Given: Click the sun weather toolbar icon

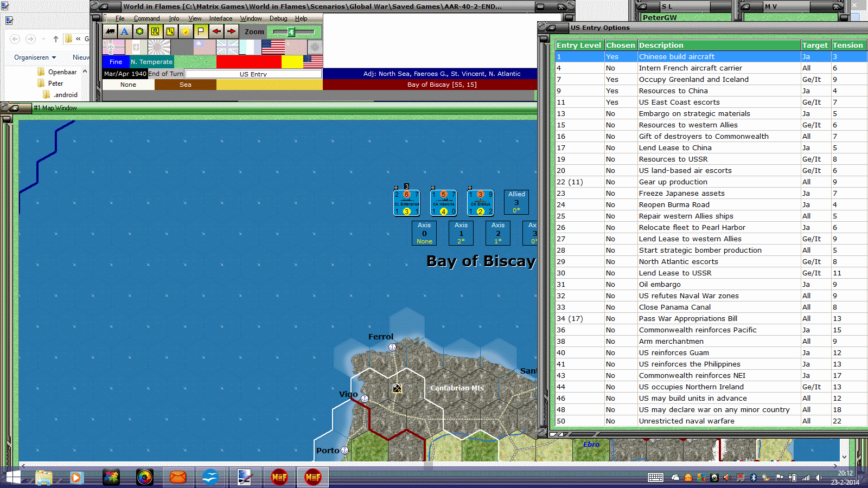Looking at the screenshot, I should [186, 31].
